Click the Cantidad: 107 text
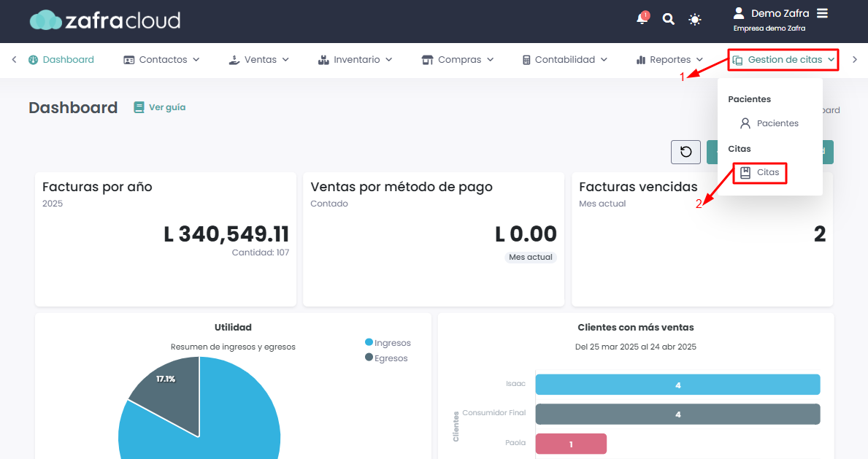This screenshot has width=868, height=459. tap(260, 252)
